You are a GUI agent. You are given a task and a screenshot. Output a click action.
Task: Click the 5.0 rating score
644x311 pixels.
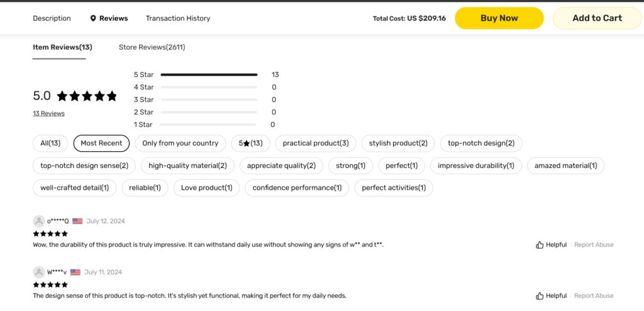42,96
